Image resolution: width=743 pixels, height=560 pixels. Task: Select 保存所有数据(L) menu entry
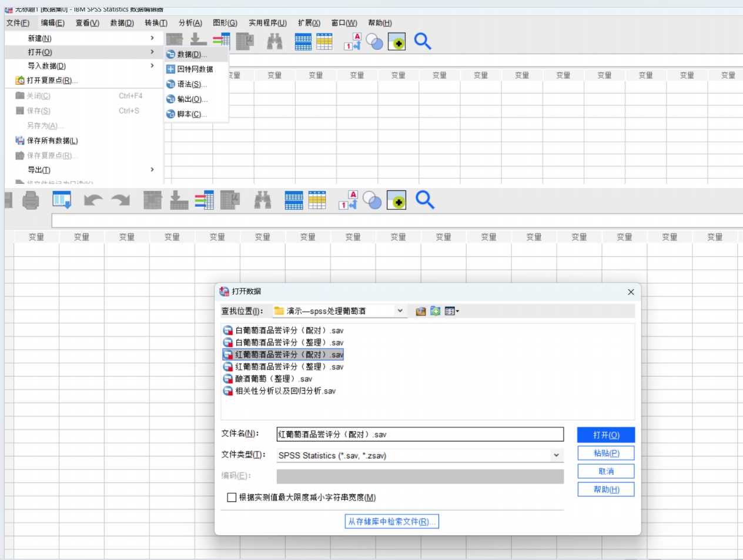84,140
